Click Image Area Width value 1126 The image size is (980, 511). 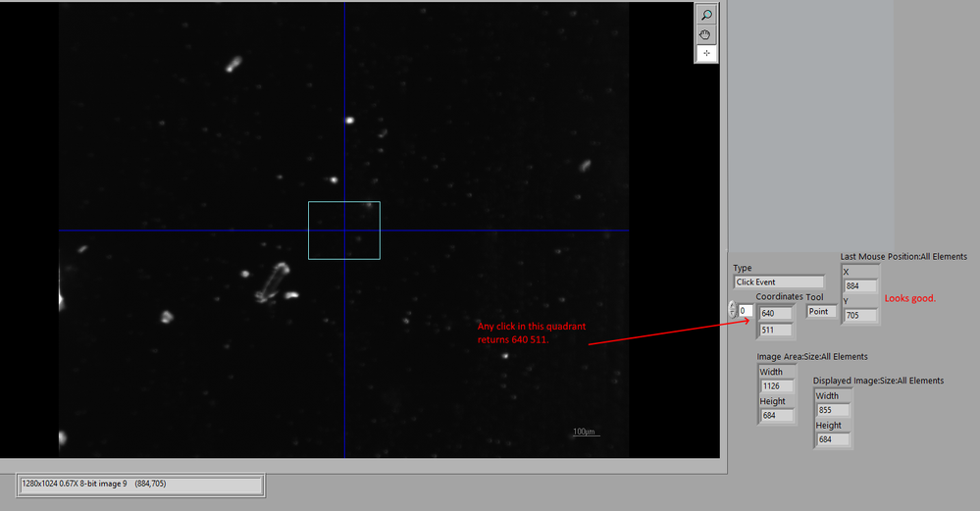coord(777,386)
